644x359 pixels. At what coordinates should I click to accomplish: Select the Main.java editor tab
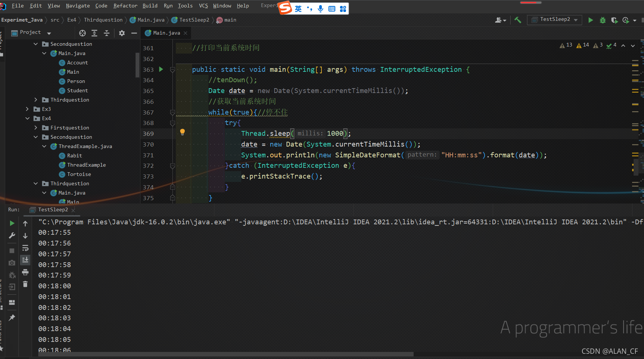166,33
